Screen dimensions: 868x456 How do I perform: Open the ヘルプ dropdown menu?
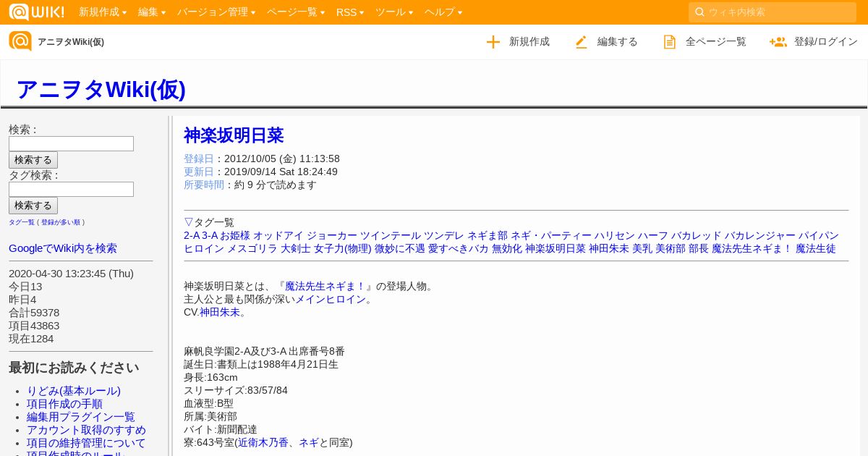pos(443,12)
